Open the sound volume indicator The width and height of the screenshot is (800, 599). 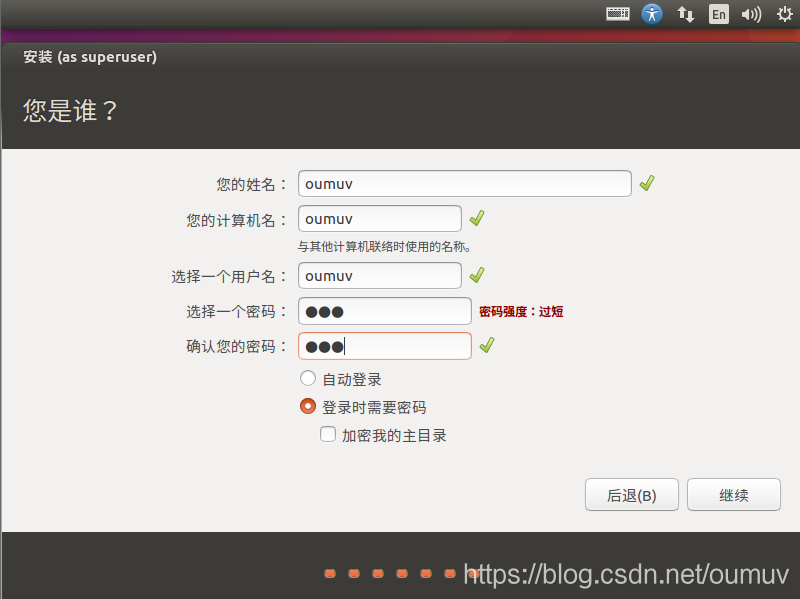[751, 14]
